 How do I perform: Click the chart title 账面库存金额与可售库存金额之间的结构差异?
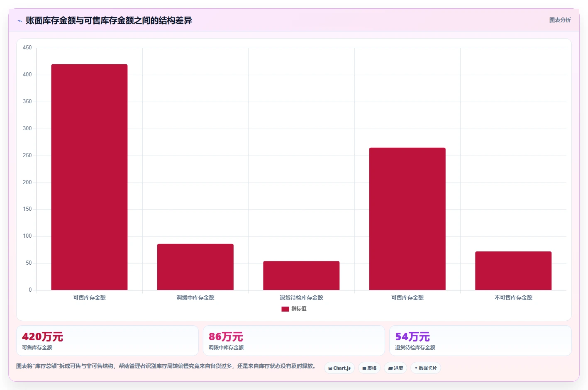pyautogui.click(x=109, y=20)
